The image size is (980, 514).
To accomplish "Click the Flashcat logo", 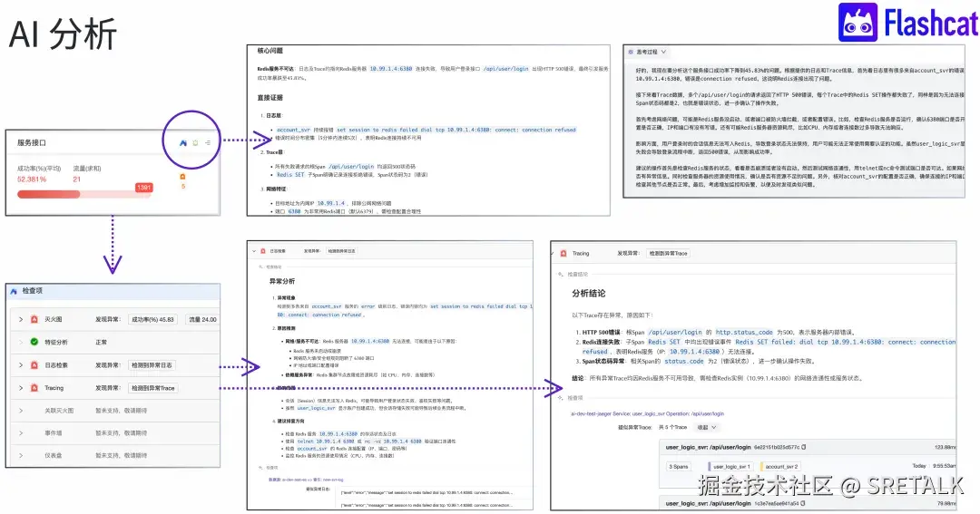I will [x=907, y=23].
